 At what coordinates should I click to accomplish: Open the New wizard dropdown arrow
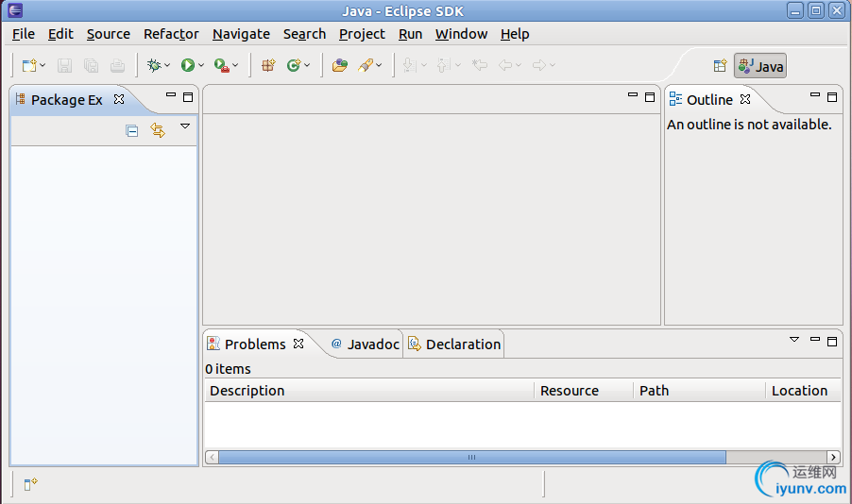click(43, 66)
